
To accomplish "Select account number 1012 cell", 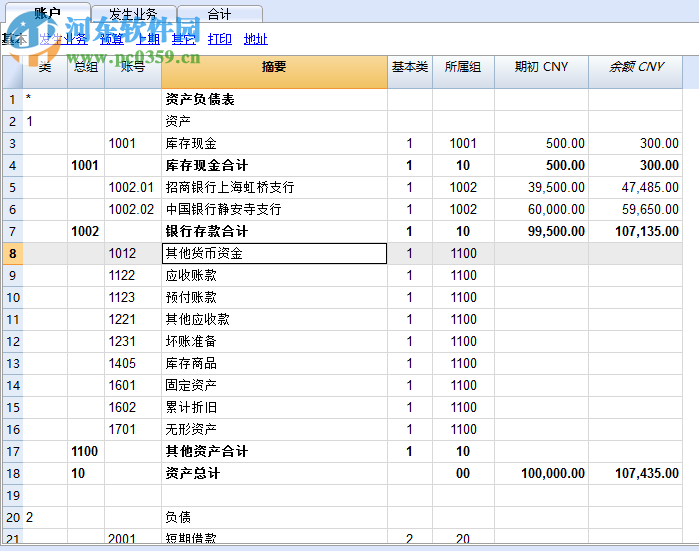I will pyautogui.click(x=133, y=253).
